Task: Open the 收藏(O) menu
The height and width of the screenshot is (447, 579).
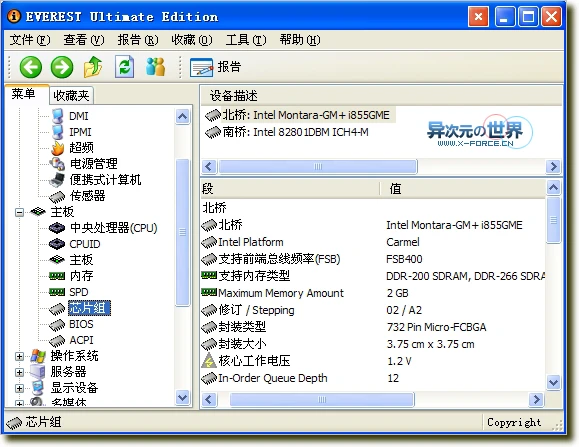Action: pos(192,39)
